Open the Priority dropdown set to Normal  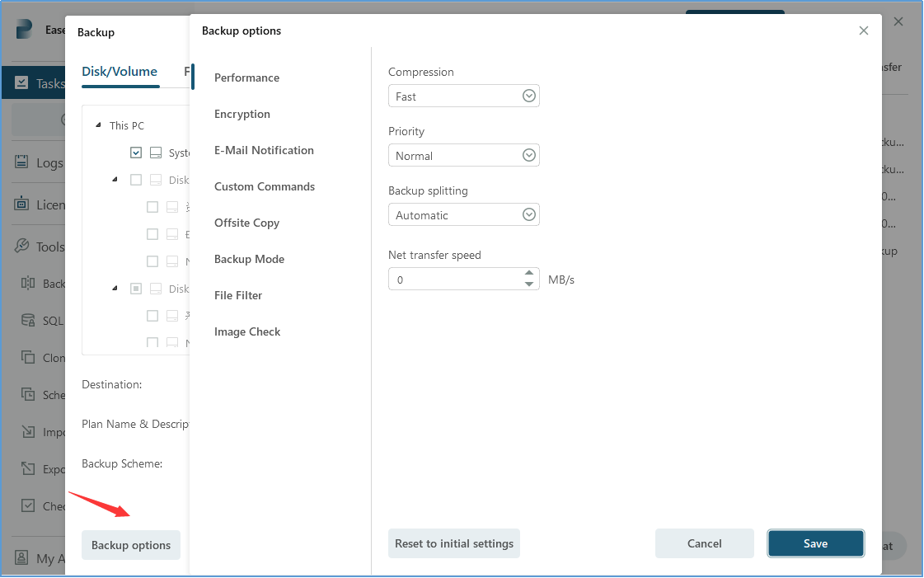pos(463,156)
